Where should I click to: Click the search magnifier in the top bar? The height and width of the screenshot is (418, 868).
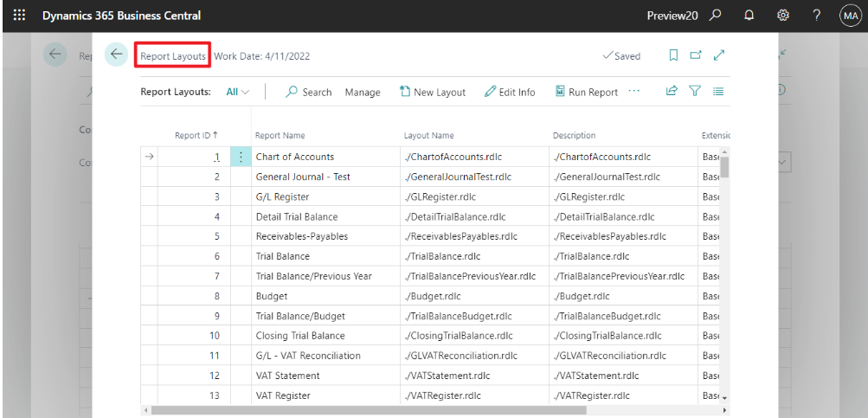click(715, 16)
